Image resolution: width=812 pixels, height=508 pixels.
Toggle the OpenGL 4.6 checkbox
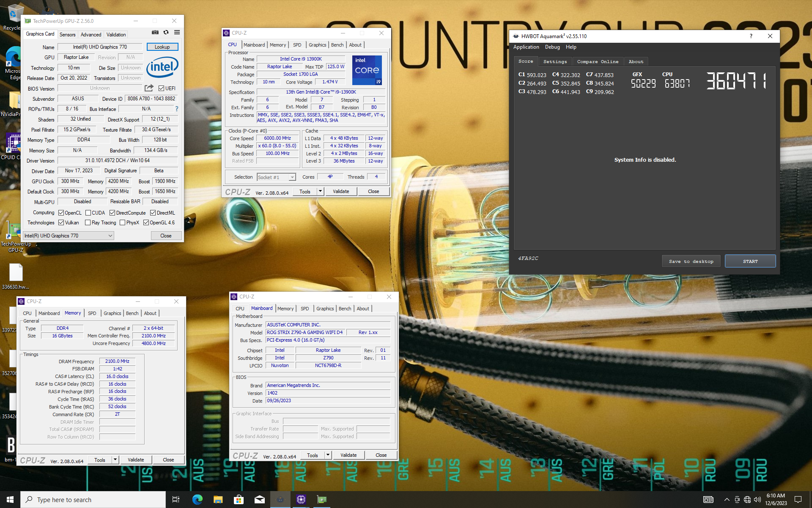pos(146,223)
